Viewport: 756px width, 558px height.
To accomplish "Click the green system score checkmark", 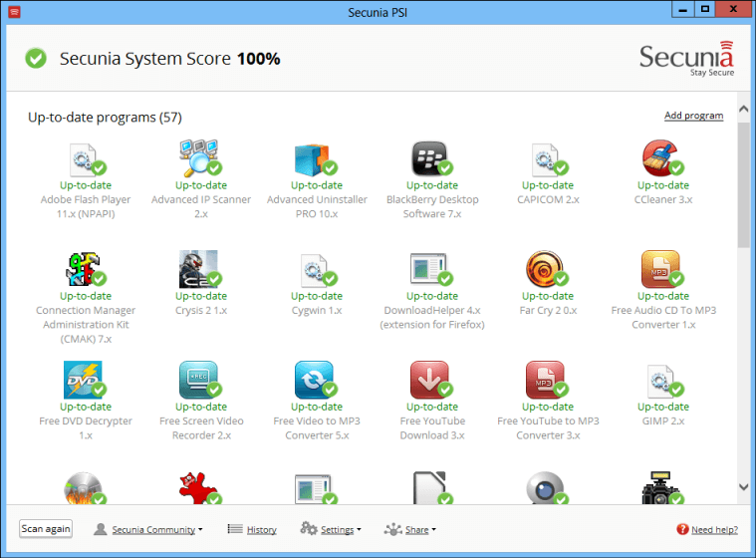I will click(36, 59).
